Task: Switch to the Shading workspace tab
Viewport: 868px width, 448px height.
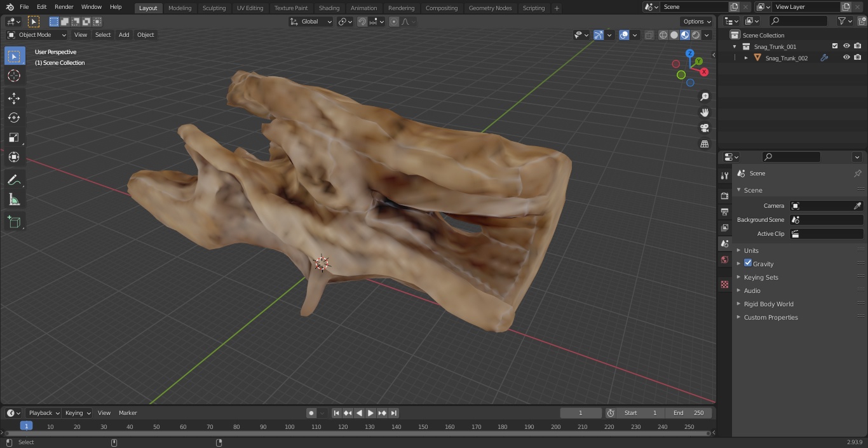Action: click(329, 8)
